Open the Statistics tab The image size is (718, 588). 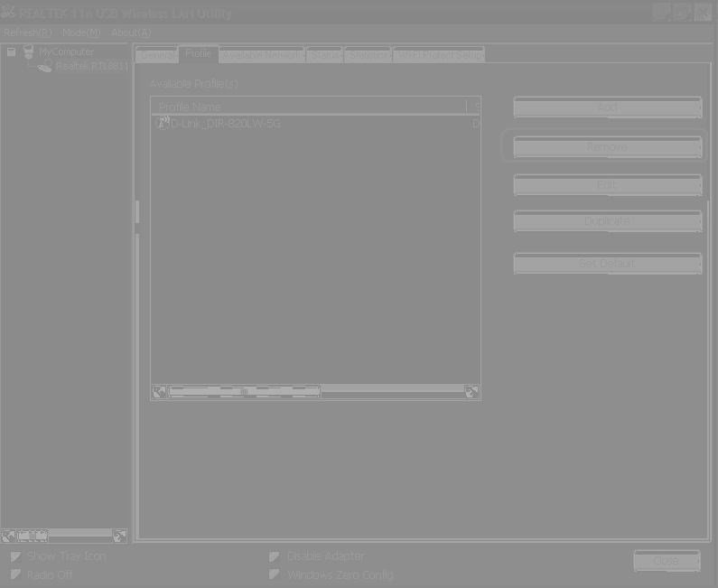click(x=368, y=55)
